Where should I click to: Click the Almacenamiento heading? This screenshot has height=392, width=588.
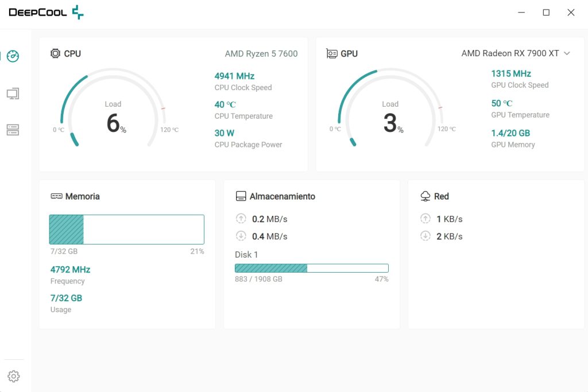(283, 196)
